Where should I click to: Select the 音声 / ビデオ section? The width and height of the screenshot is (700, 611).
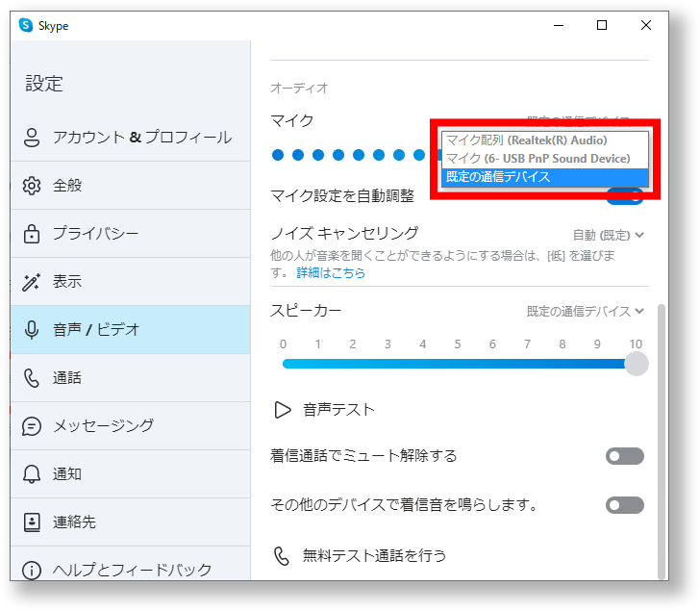[x=131, y=330]
